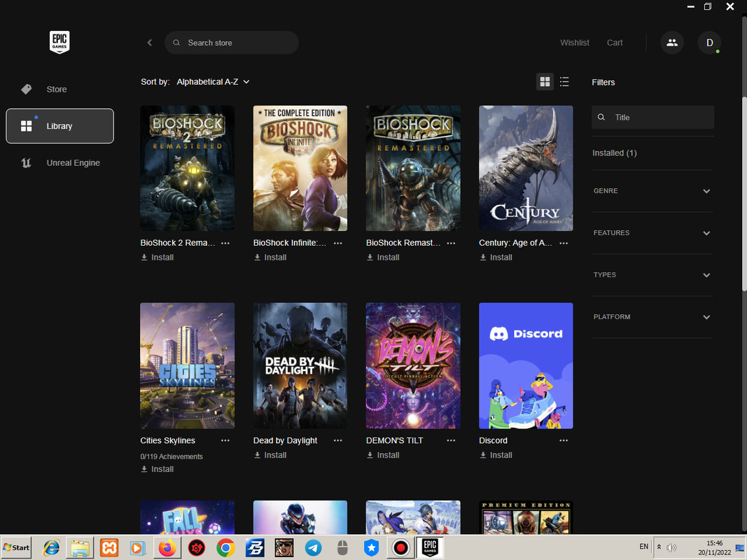Open options for Century: Age of Ashes
747x560 pixels.
tap(564, 243)
